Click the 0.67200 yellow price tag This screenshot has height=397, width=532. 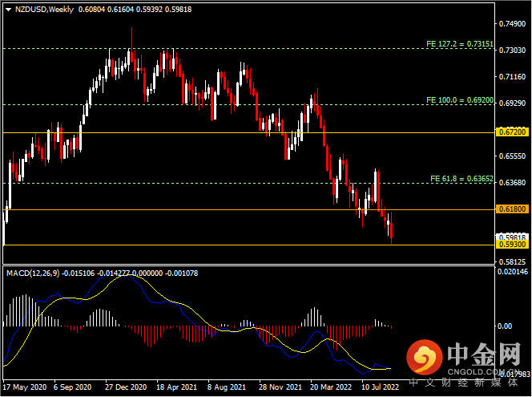tap(512, 132)
